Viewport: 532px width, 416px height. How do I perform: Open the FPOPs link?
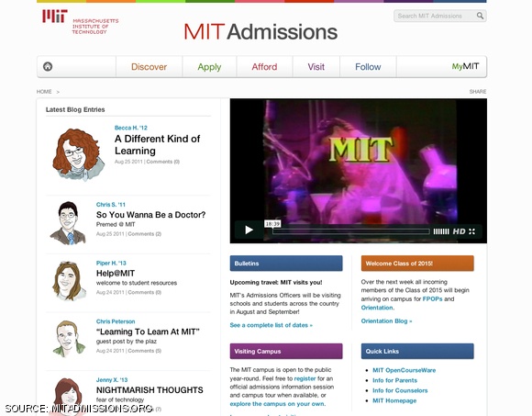click(x=432, y=298)
